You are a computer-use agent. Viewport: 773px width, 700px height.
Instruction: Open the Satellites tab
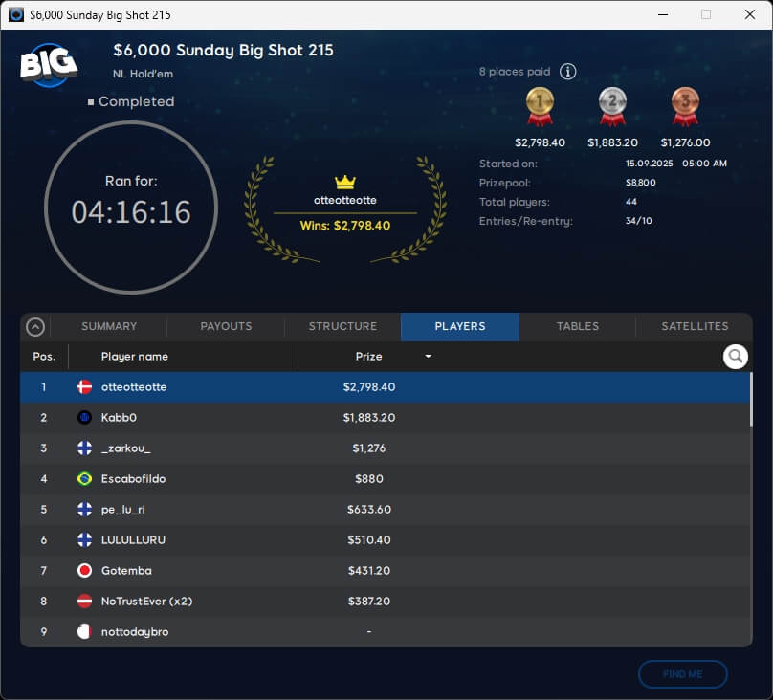[x=695, y=326]
